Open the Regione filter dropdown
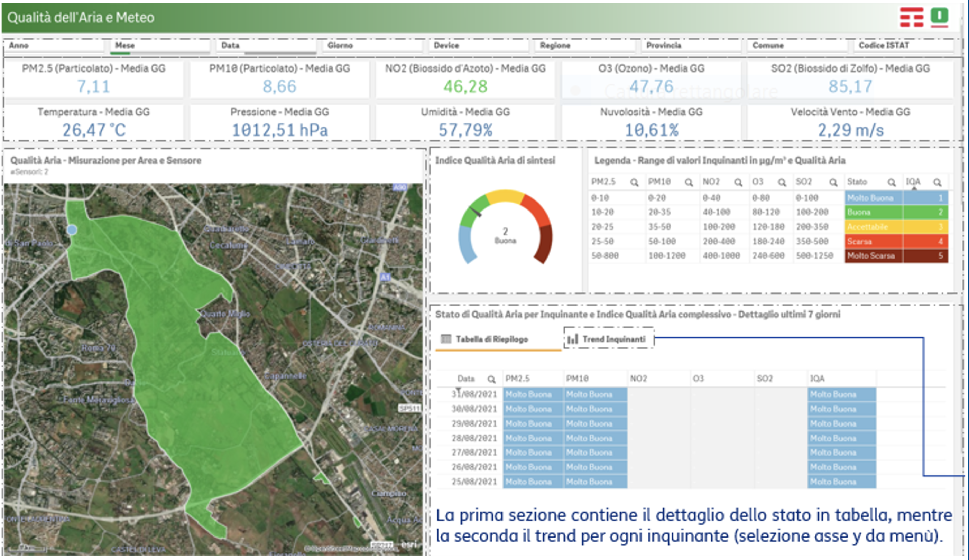Viewport: 969px width, 560px height. click(584, 46)
